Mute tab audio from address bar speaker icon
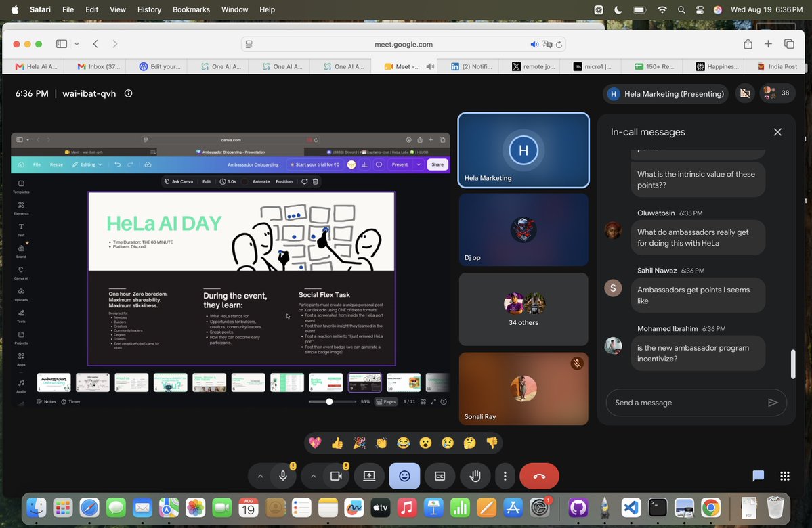This screenshot has height=528, width=812. click(x=534, y=45)
